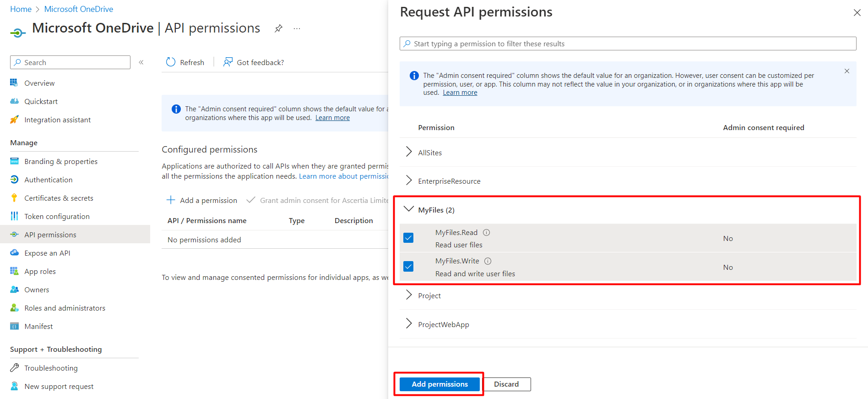
Task: Click 'Read user files' description
Action: pyautogui.click(x=459, y=245)
